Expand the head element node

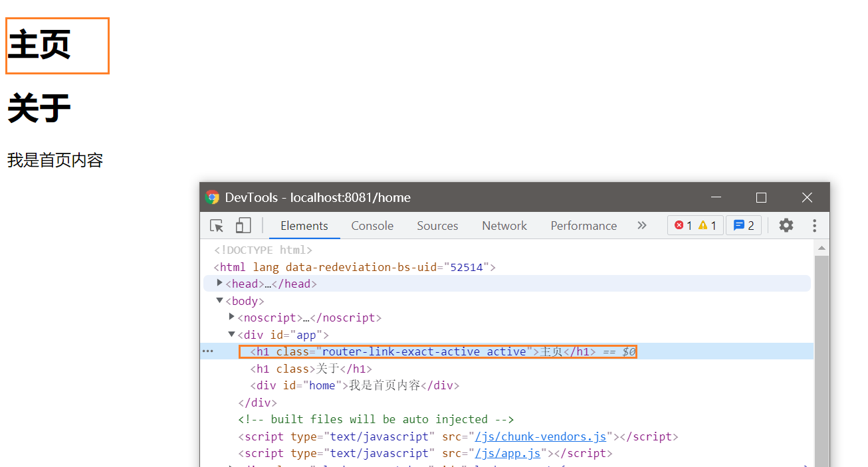(x=220, y=283)
